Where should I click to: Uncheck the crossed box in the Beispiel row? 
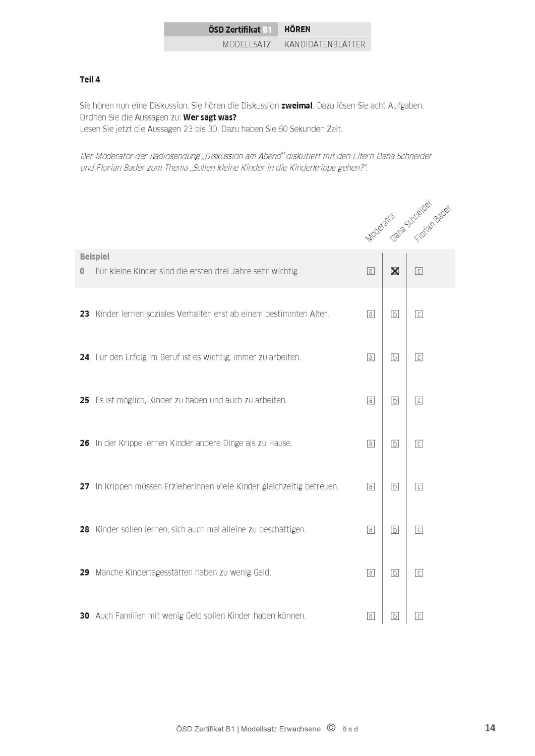395,271
